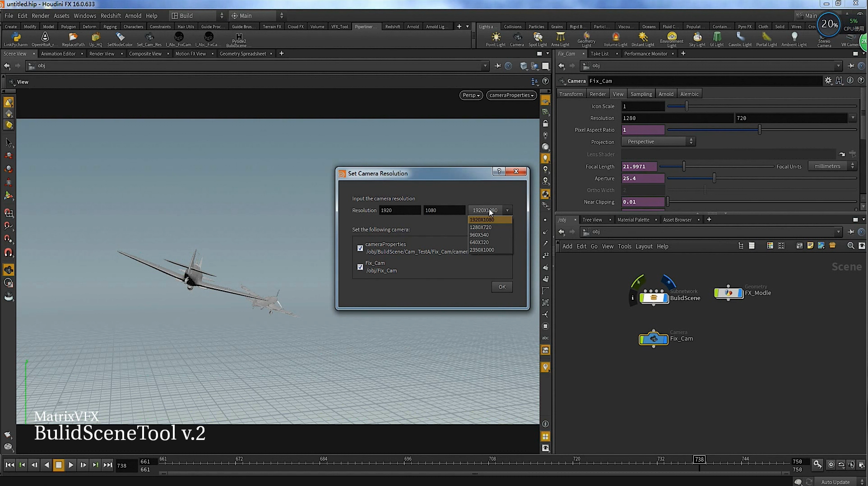The image size is (868, 486).
Task: Click the ReplacePath shelf tool
Action: click(73, 39)
